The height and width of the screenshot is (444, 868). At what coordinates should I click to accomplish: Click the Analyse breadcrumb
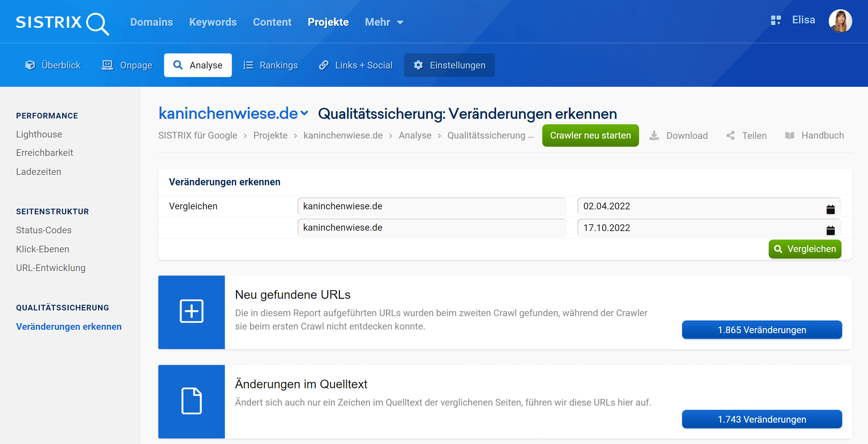tap(415, 135)
